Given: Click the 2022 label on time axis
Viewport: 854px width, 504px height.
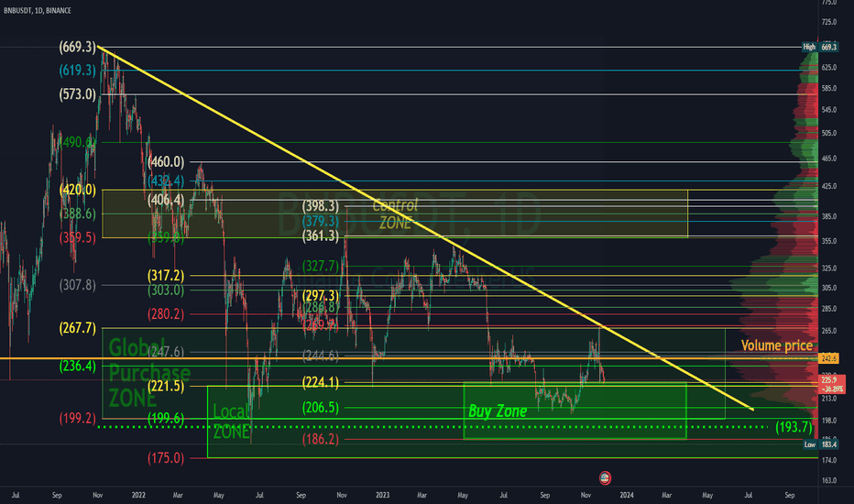Looking at the screenshot, I should pyautogui.click(x=138, y=495).
